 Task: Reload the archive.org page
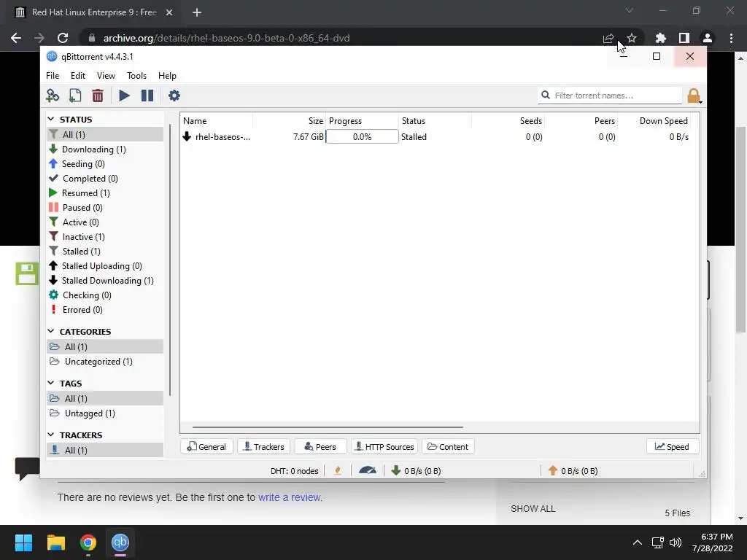(63, 38)
